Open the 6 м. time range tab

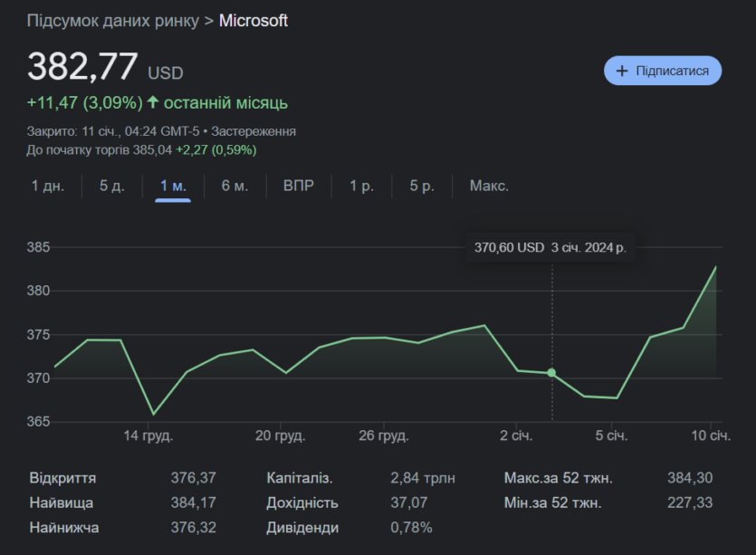click(234, 186)
